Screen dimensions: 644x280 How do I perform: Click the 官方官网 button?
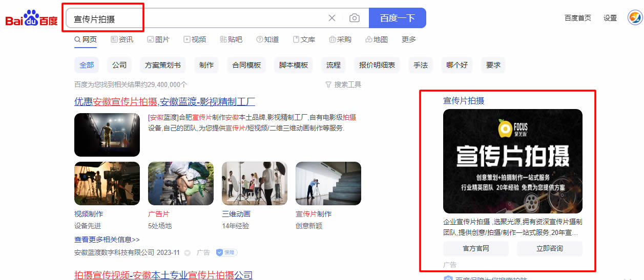click(x=476, y=249)
